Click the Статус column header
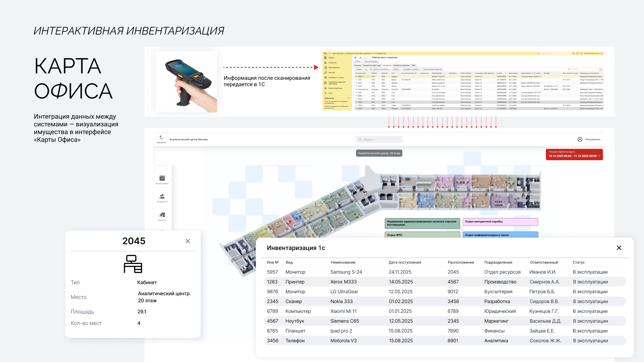This screenshot has height=362, width=644. tap(579, 262)
